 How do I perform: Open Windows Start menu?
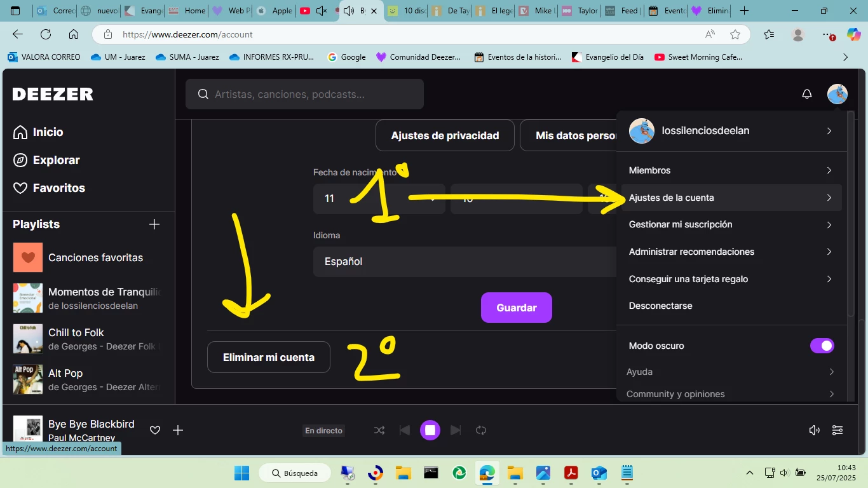[x=241, y=473]
